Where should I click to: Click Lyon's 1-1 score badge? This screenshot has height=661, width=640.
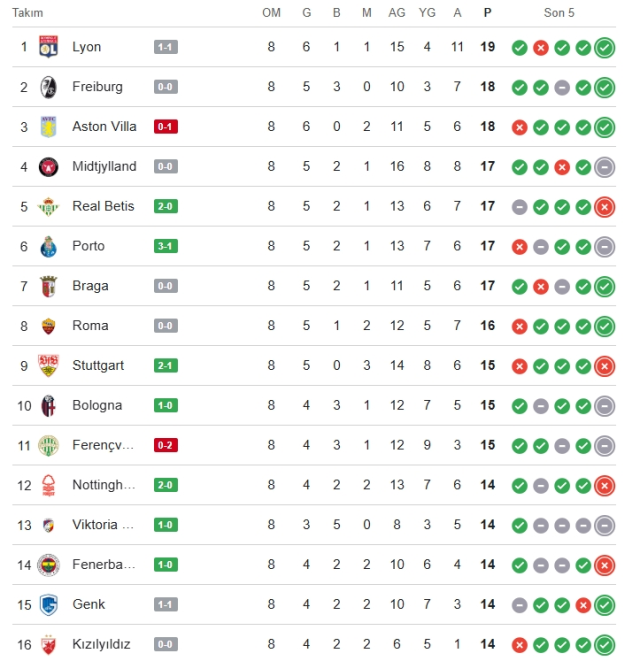tap(166, 47)
